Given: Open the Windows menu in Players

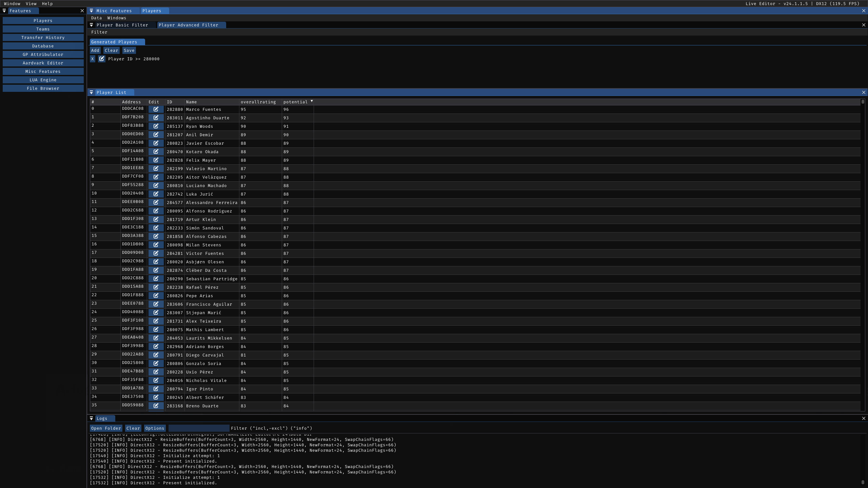Looking at the screenshot, I should [x=117, y=18].
